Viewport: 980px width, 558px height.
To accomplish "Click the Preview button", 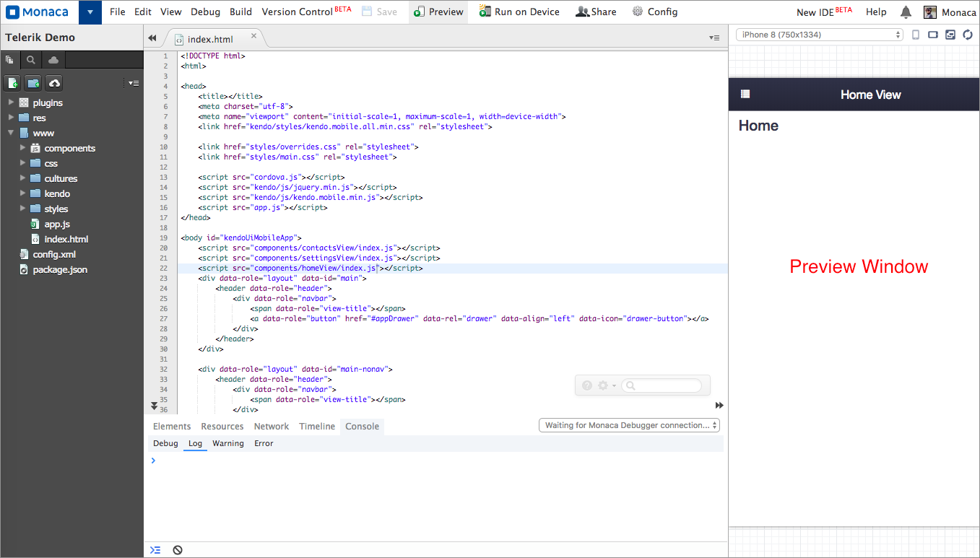I will pos(438,12).
